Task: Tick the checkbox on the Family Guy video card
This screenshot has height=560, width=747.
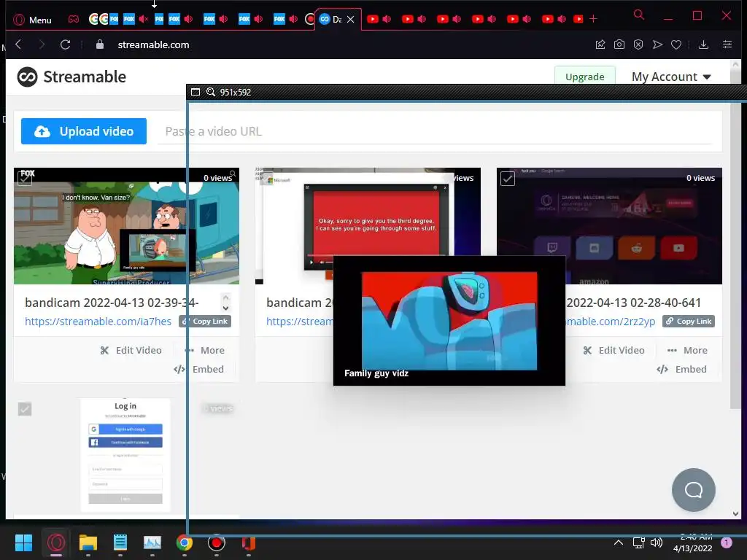Action: tap(25, 179)
